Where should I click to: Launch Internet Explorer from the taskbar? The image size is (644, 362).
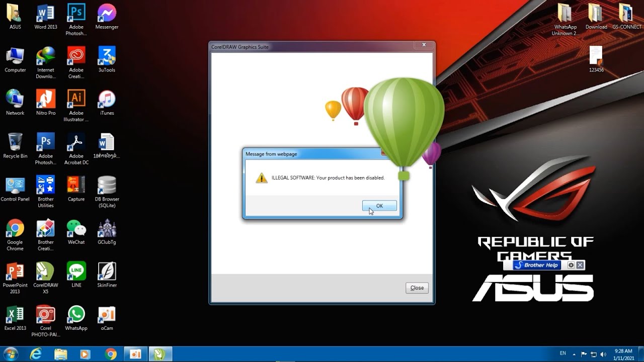tap(36, 354)
